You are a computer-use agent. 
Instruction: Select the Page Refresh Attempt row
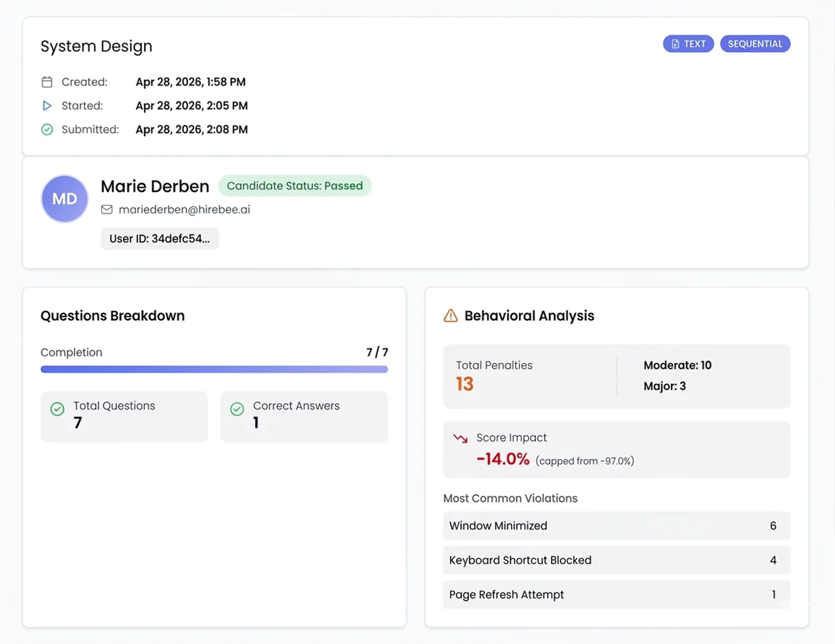pyautogui.click(x=617, y=595)
